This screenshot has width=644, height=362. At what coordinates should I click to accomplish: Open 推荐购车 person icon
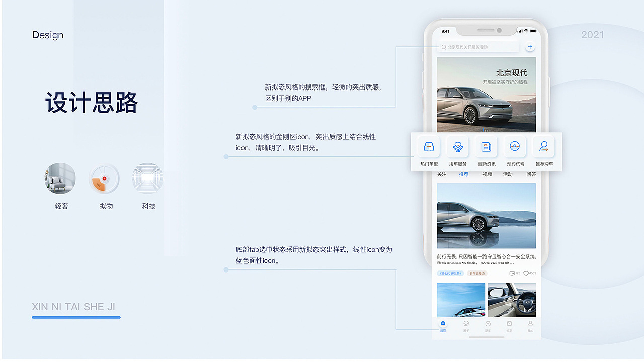tap(544, 147)
